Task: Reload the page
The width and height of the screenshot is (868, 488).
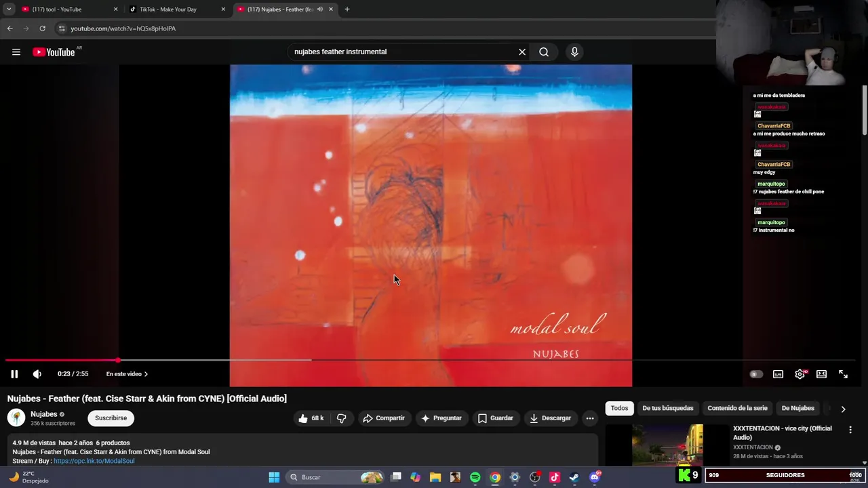Action: [42, 28]
